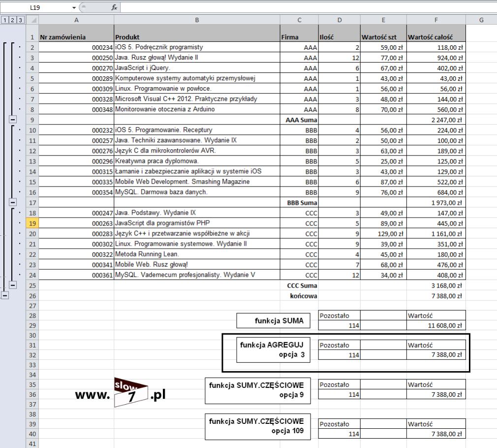497x448 pixels.
Task: Click the 'funkcja SUMY.CZĘŚCIOWE opcja 109' box
Action: click(258, 426)
